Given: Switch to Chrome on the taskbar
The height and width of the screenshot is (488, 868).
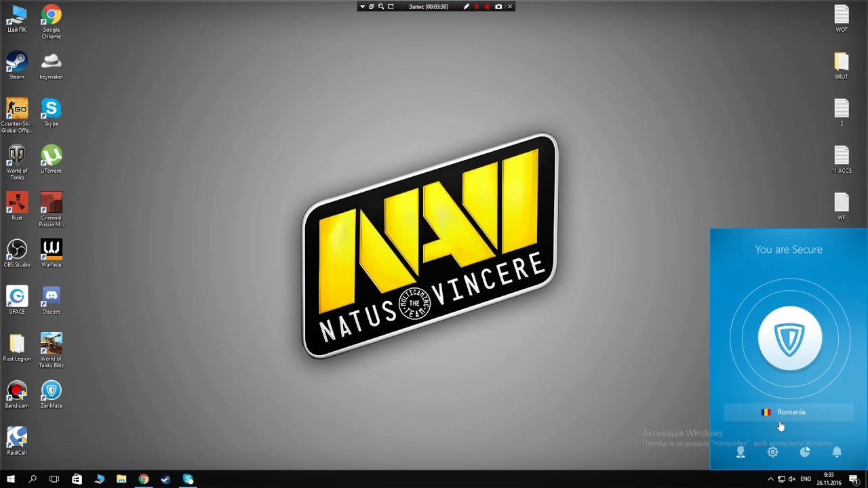Looking at the screenshot, I should (144, 479).
